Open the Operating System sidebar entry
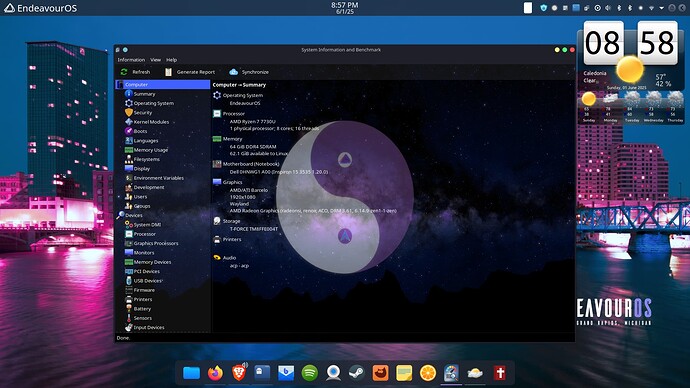This screenshot has width=690, height=388. pyautogui.click(x=154, y=103)
